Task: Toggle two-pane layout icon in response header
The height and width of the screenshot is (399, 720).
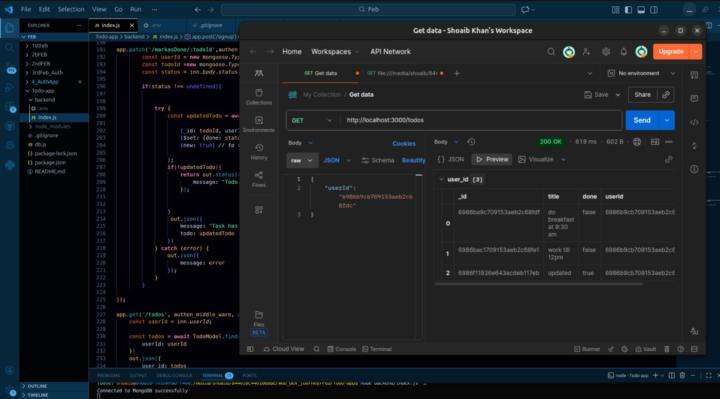Action: coord(655,142)
